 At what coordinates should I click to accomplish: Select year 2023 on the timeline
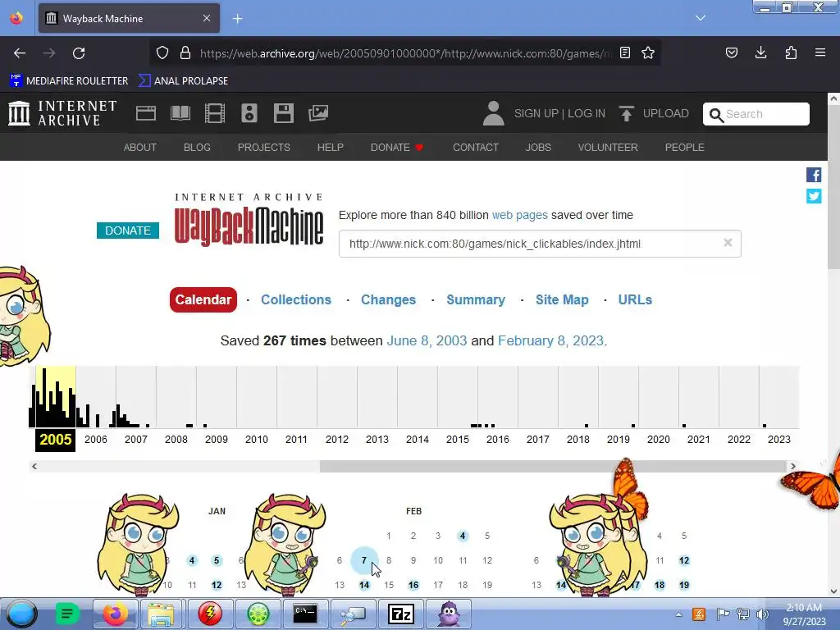(779, 440)
